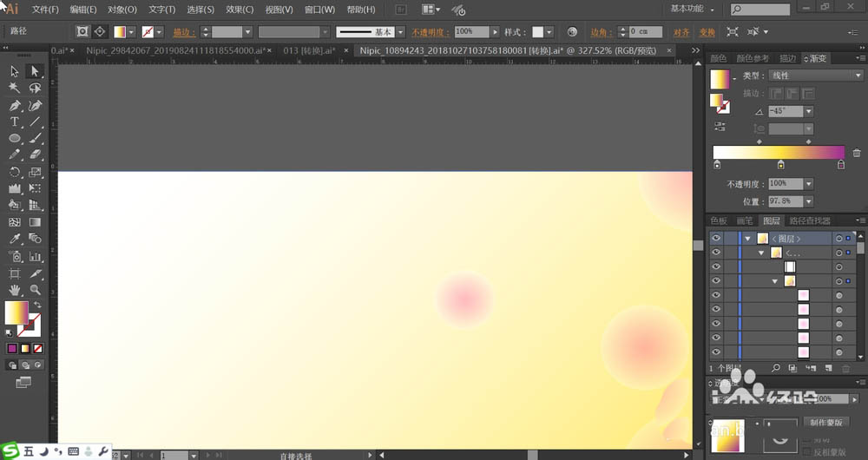Screen dimensions: 868x460
Task: Open the 窗口(W) menu
Action: click(319, 10)
